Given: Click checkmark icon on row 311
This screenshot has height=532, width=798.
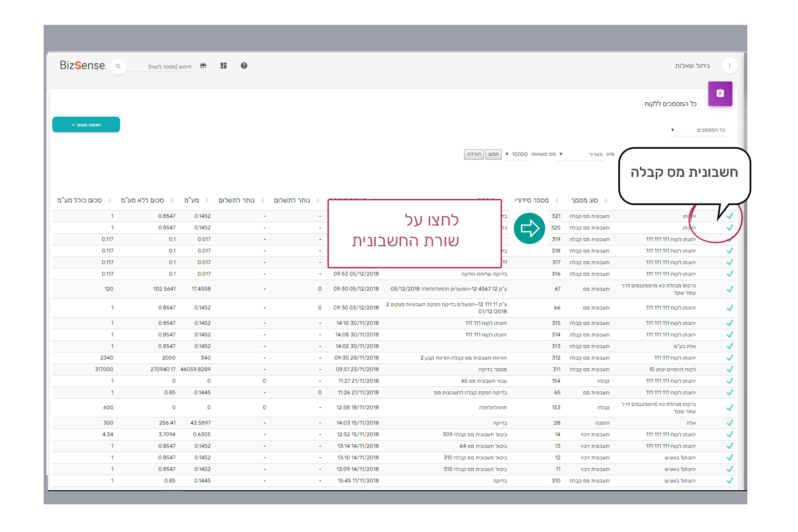Looking at the screenshot, I should tap(730, 369).
